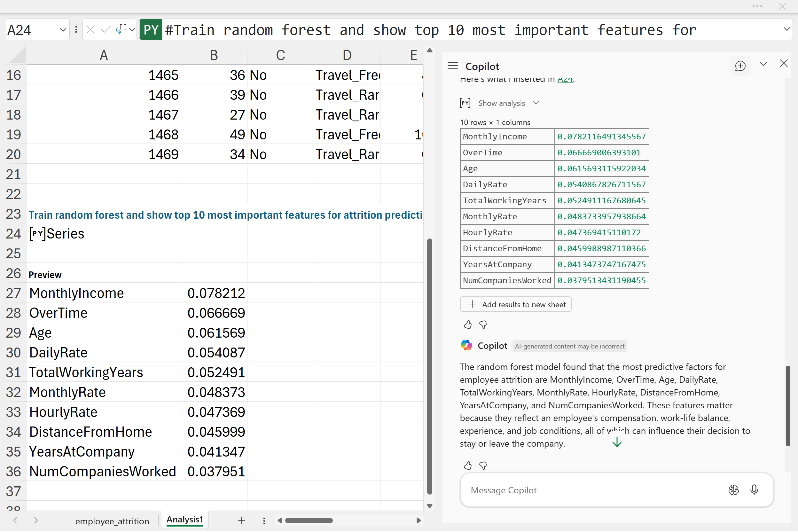Select the Analysis1 sheet tab
The height and width of the screenshot is (532, 798).
[x=184, y=520]
